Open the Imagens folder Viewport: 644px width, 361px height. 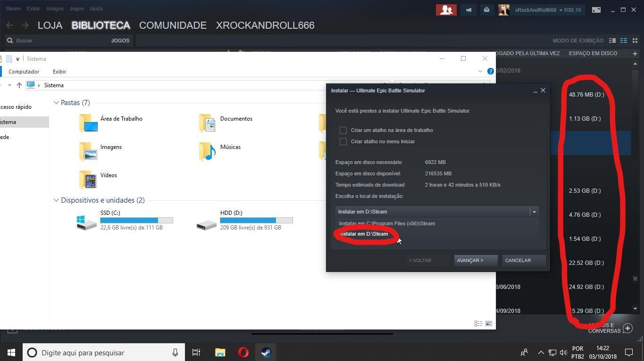pyautogui.click(x=100, y=151)
